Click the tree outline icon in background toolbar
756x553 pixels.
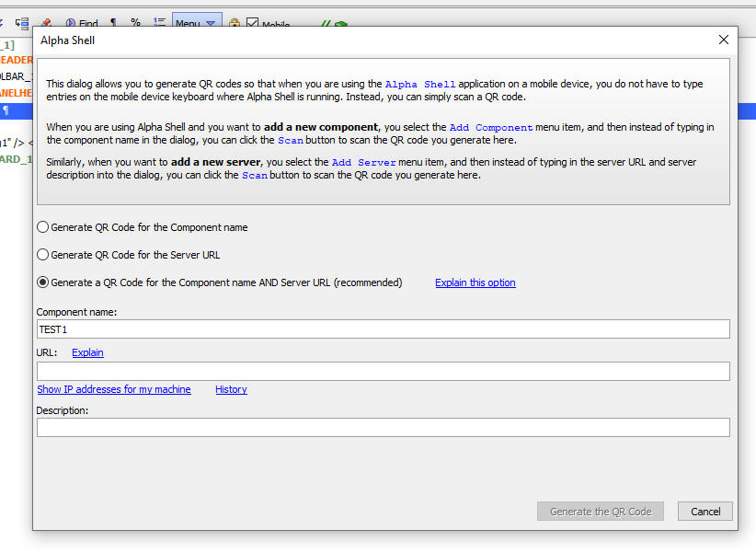pos(22,23)
